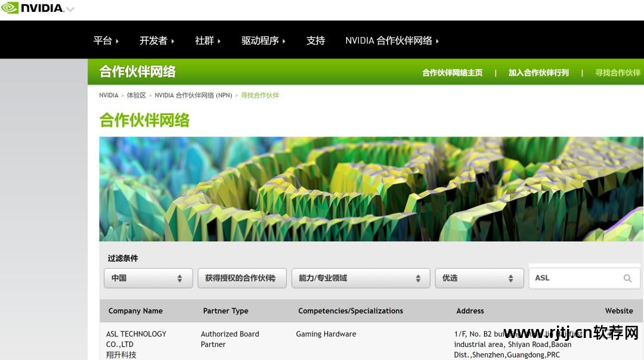Click the Address column header

point(470,311)
